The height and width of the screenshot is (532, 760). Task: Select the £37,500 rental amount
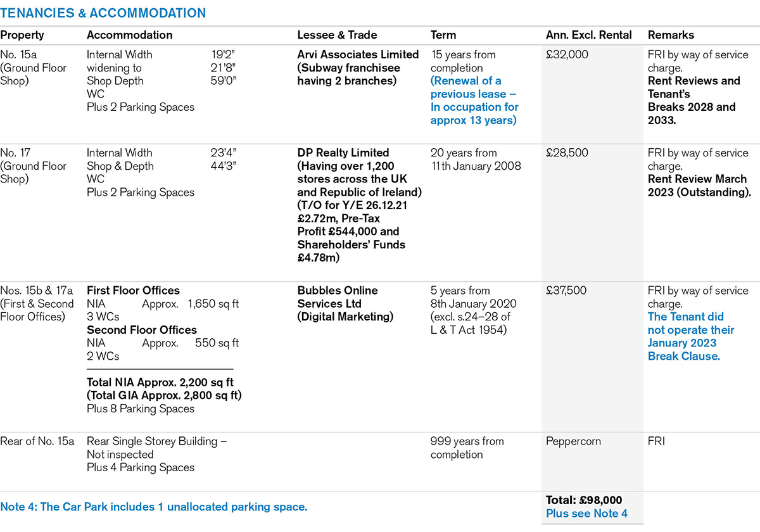pyautogui.click(x=567, y=291)
